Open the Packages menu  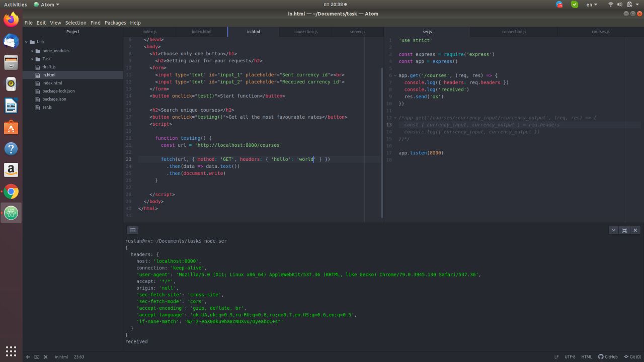tap(115, 23)
